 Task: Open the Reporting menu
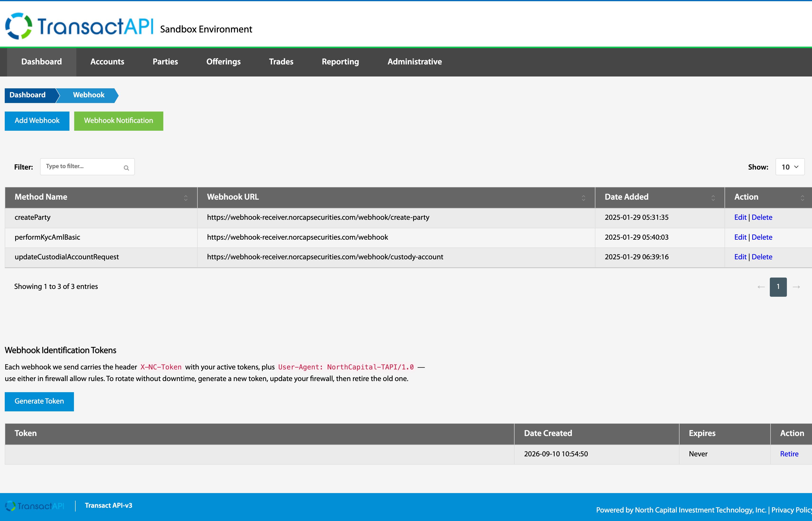tap(340, 62)
